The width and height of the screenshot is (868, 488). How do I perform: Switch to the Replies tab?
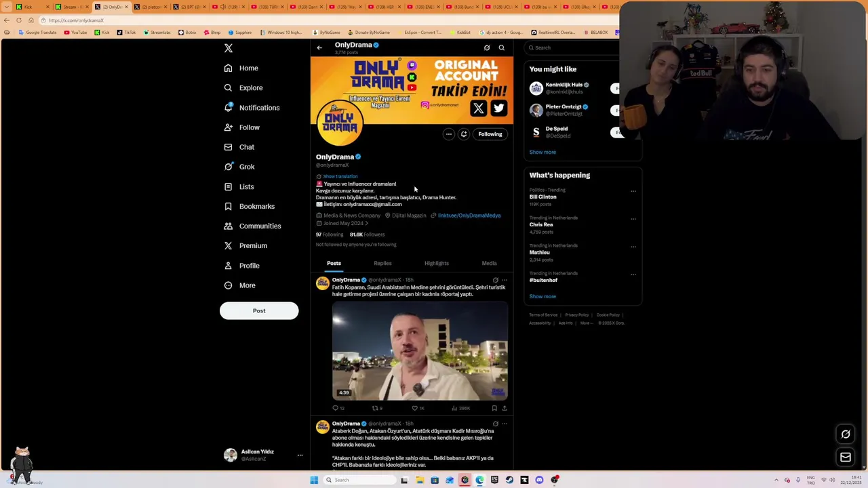[382, 263]
